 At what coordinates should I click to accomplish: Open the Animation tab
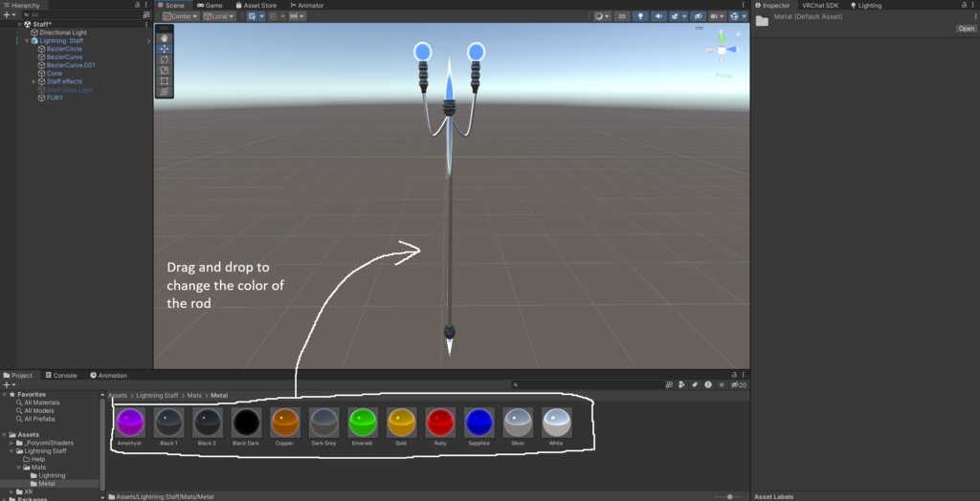108,376
